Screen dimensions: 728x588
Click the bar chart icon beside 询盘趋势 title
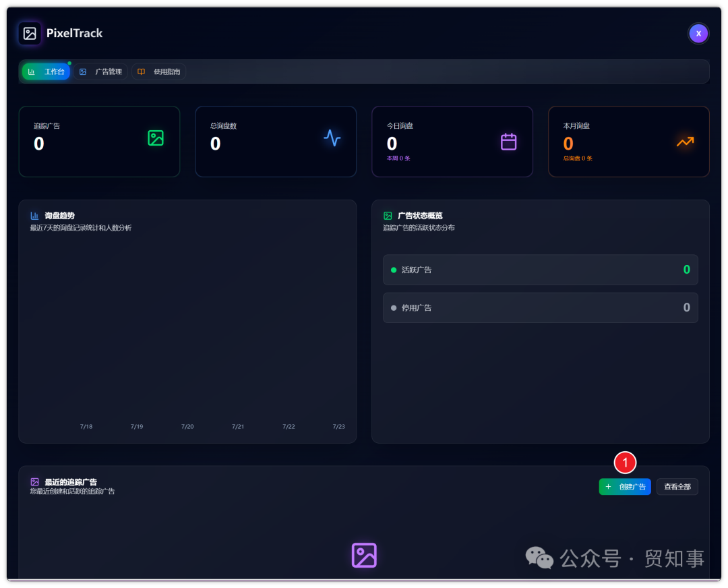pyautogui.click(x=34, y=215)
